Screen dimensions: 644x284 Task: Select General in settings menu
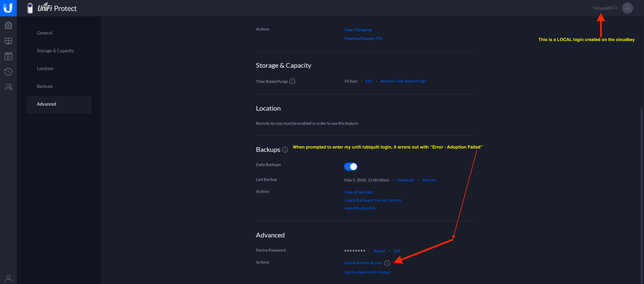click(x=44, y=33)
